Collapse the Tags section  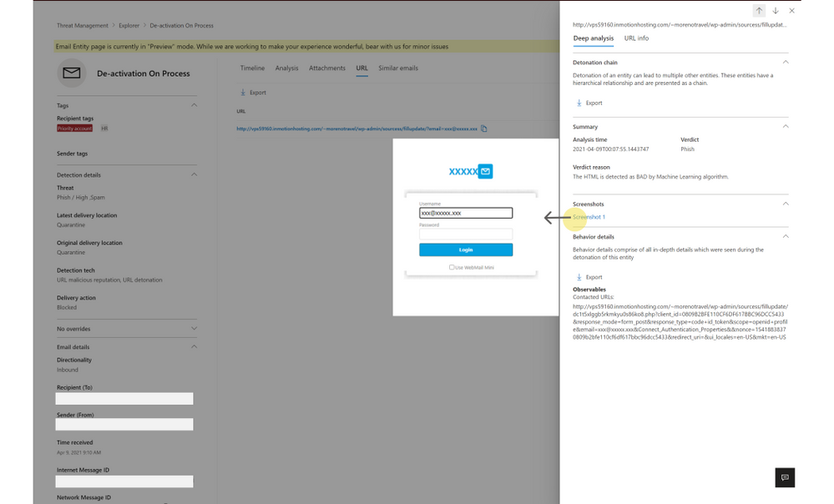click(195, 106)
